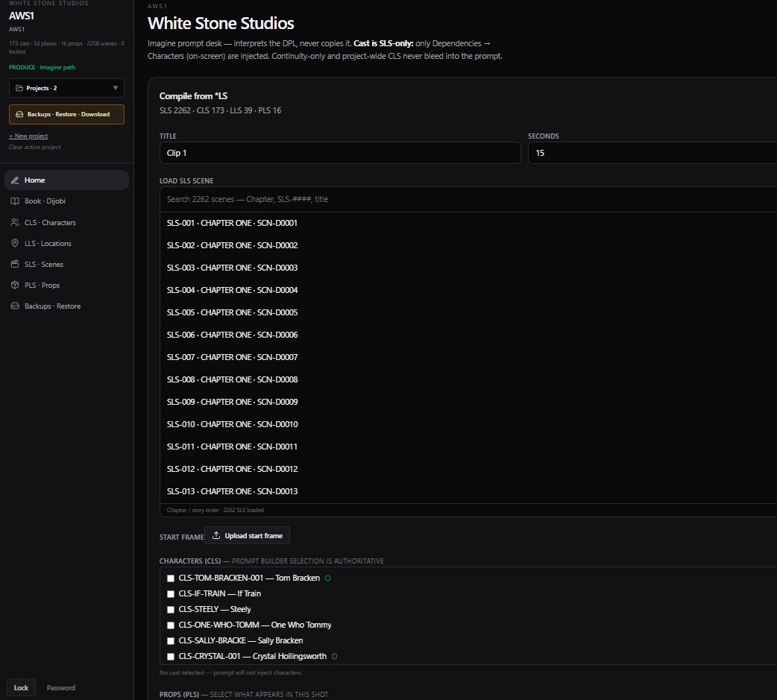
Task: Click the Backups · Restore · Download button
Action: point(66,115)
